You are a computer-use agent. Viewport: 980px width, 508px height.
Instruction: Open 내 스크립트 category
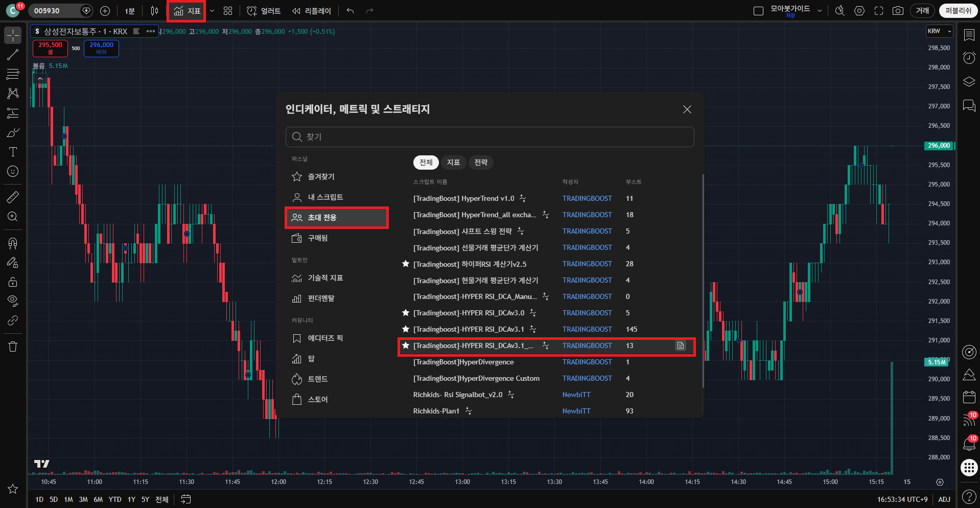(337, 197)
